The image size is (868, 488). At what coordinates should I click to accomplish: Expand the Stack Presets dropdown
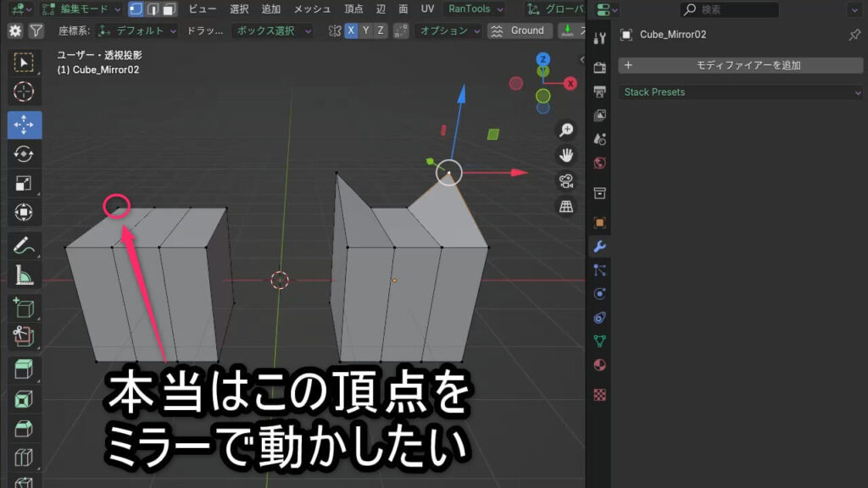740,91
